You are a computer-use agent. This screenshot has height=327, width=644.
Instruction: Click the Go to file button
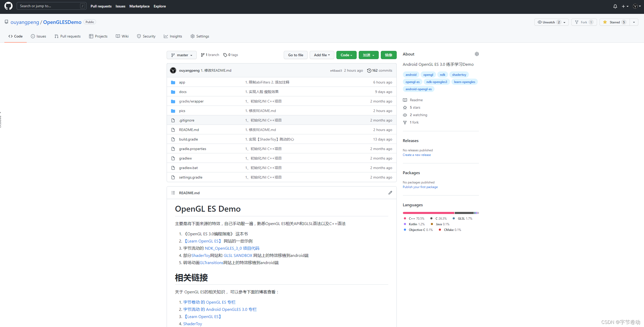pos(295,55)
